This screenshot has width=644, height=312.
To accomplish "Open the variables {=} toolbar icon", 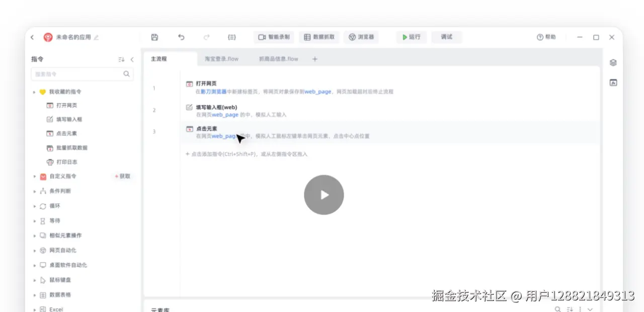I will (x=232, y=37).
